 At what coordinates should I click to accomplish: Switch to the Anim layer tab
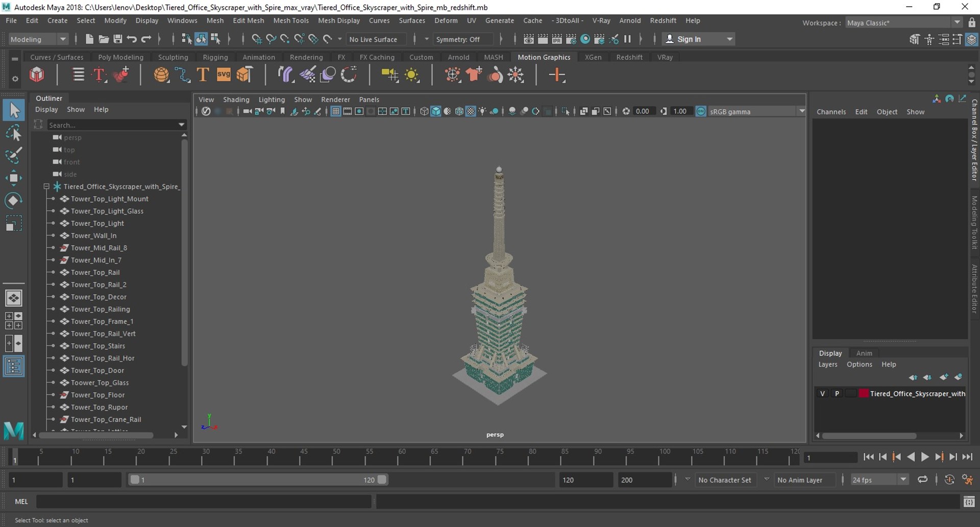coord(864,353)
